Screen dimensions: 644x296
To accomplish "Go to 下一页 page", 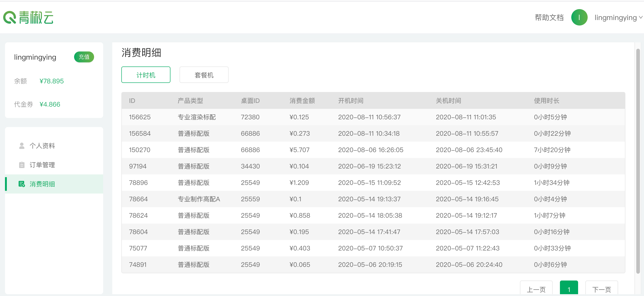I will click(601, 289).
